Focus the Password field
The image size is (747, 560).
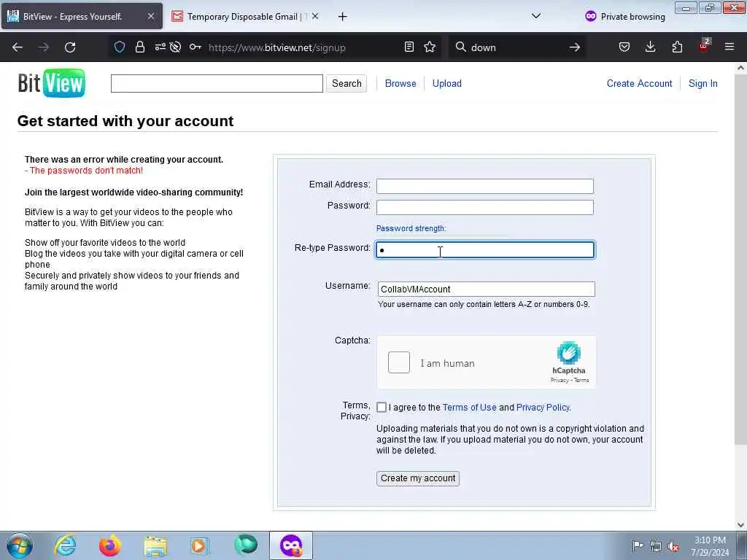[x=485, y=207]
